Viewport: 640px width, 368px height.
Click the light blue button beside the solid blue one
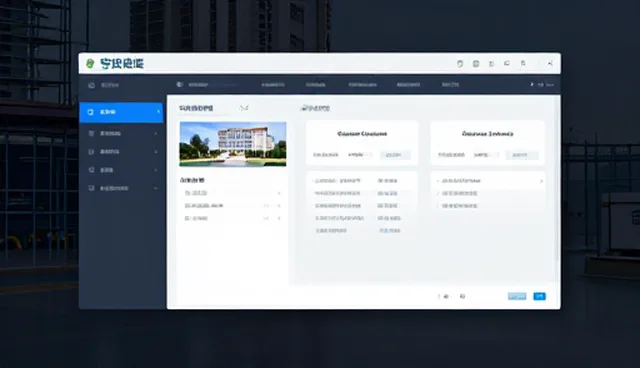pyautogui.click(x=517, y=296)
